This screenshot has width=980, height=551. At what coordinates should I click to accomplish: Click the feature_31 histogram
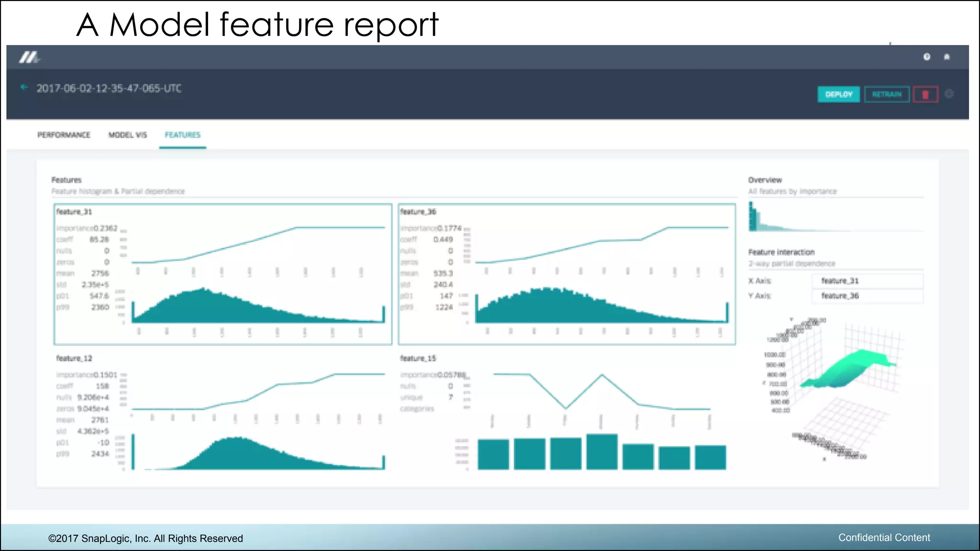(x=258, y=306)
